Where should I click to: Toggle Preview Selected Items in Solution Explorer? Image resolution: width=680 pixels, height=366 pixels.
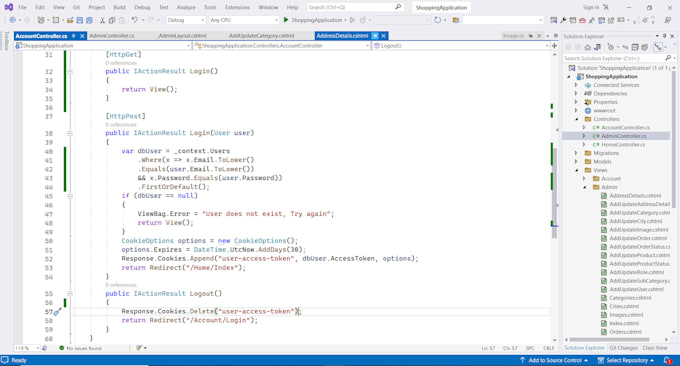[658, 47]
